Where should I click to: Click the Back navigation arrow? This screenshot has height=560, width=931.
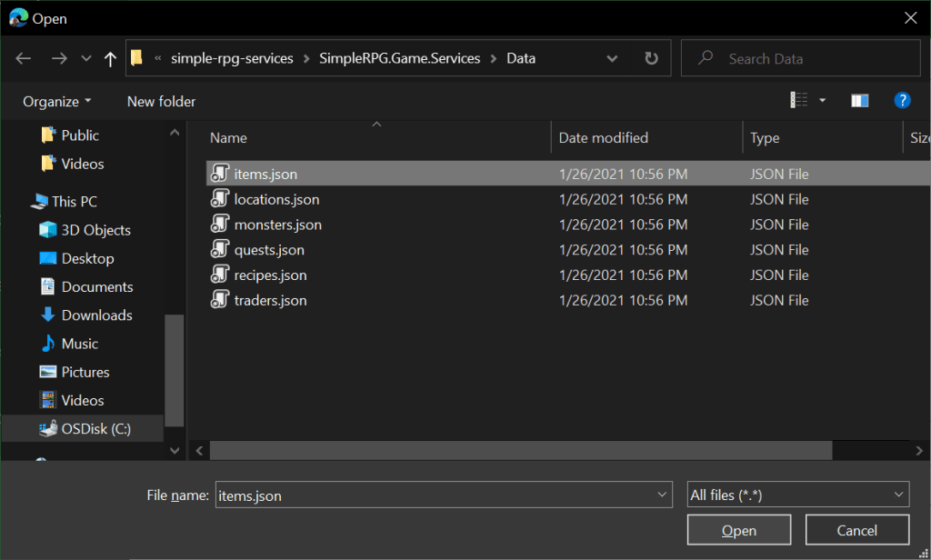pyautogui.click(x=24, y=59)
